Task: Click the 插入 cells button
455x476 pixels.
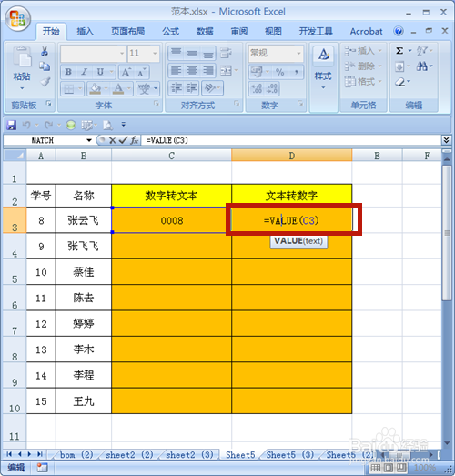Action: coord(363,51)
